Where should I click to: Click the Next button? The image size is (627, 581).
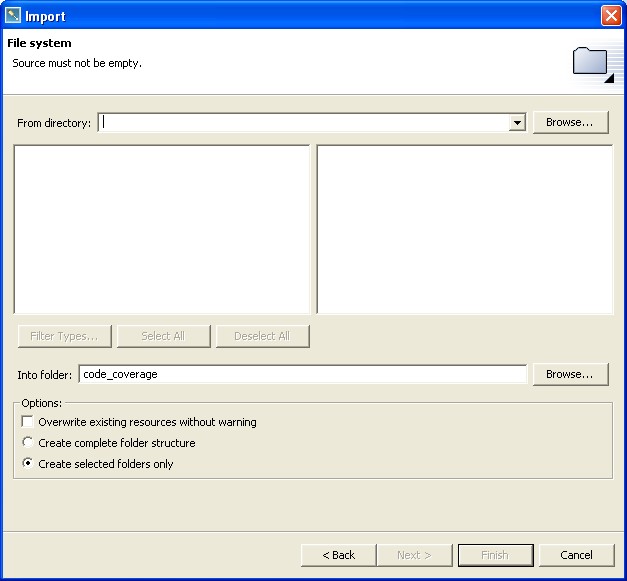414,555
